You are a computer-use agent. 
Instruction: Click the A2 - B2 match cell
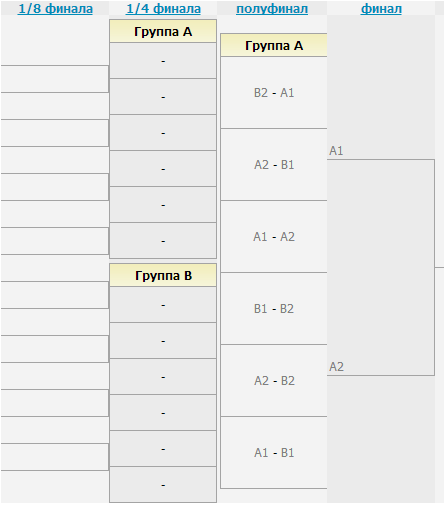[x=274, y=381]
